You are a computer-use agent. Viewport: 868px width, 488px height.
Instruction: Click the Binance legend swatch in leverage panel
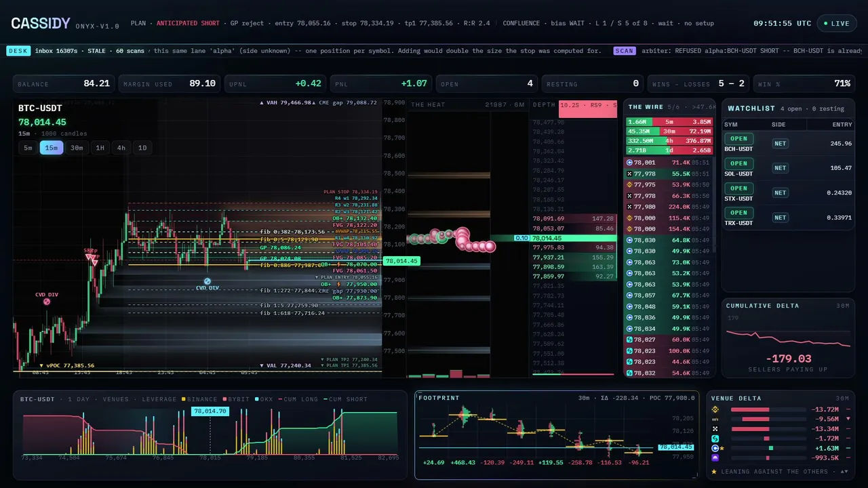point(183,399)
